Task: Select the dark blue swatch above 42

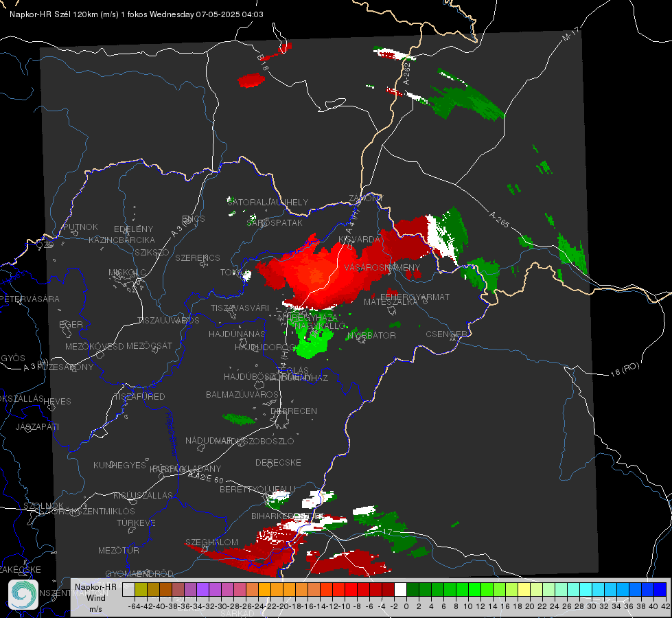Action: [x=660, y=590]
